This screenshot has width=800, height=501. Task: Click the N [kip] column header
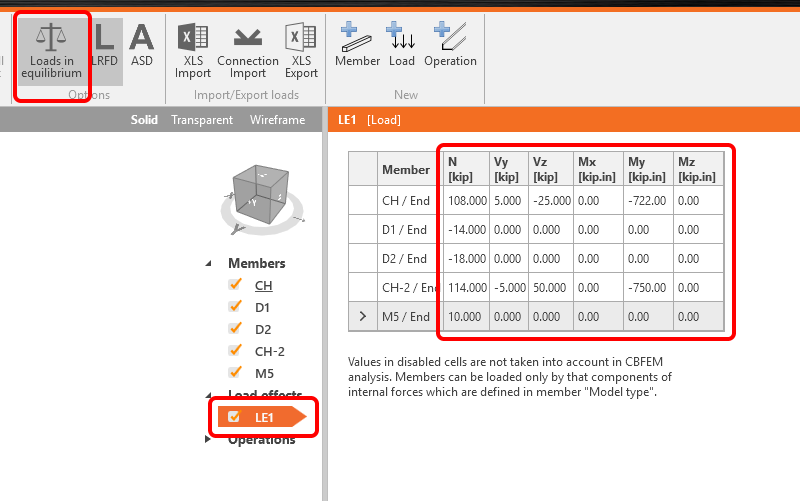(x=466, y=169)
